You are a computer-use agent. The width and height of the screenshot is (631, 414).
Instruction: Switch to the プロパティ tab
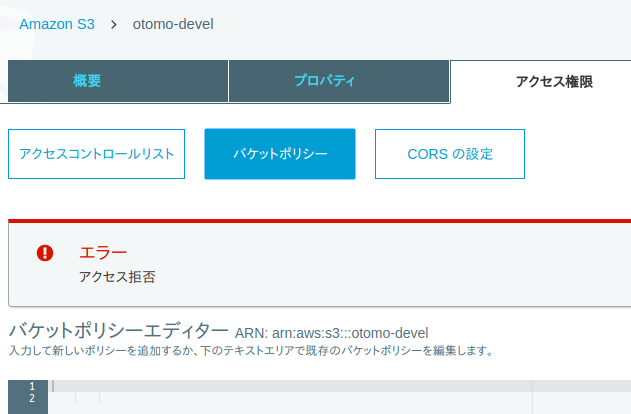tap(339, 81)
